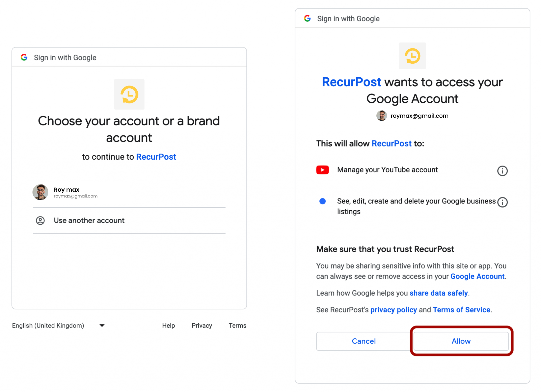The width and height of the screenshot is (541, 392).
Task: Click blue dot beside business listings permission
Action: pyautogui.click(x=323, y=201)
